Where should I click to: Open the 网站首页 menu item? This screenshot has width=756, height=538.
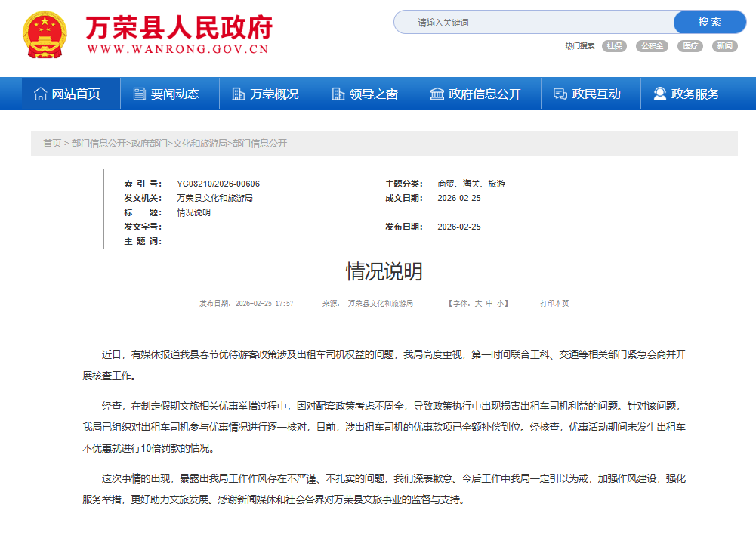tap(71, 94)
